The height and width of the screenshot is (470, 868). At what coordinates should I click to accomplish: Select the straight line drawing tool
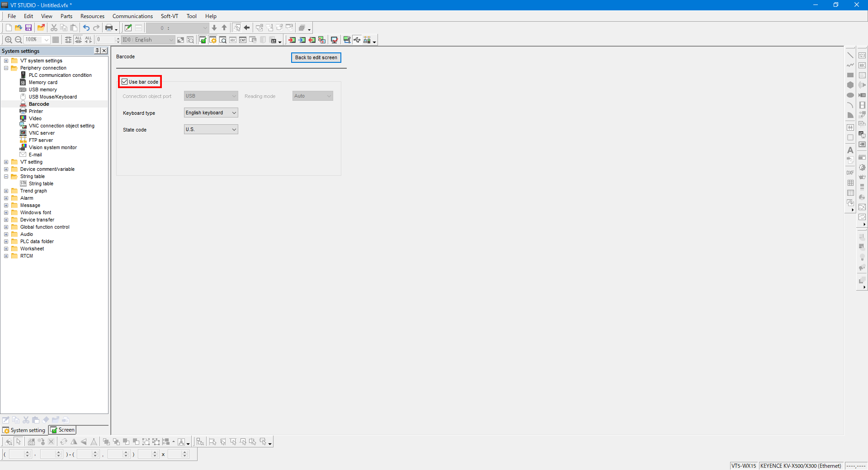tap(850, 55)
